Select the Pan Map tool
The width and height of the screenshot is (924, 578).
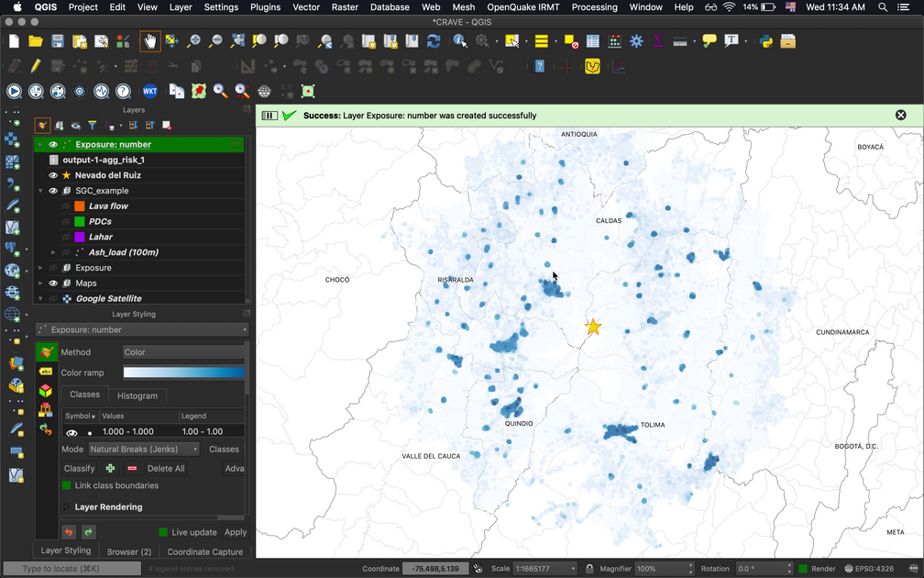tap(148, 40)
